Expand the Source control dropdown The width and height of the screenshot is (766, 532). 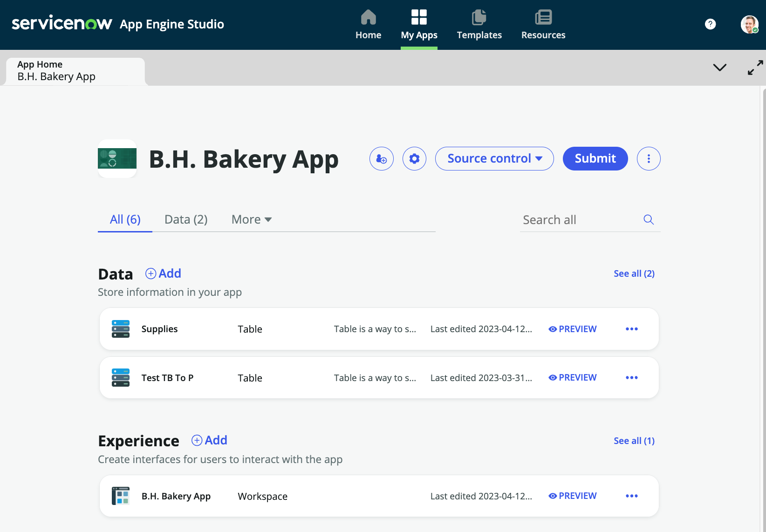[x=494, y=159]
